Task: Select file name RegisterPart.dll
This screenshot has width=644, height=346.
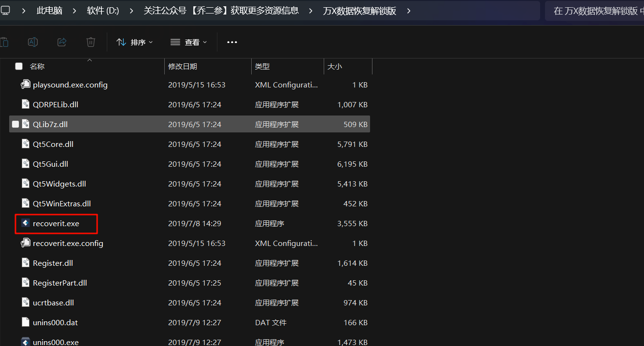Action: coord(60,283)
